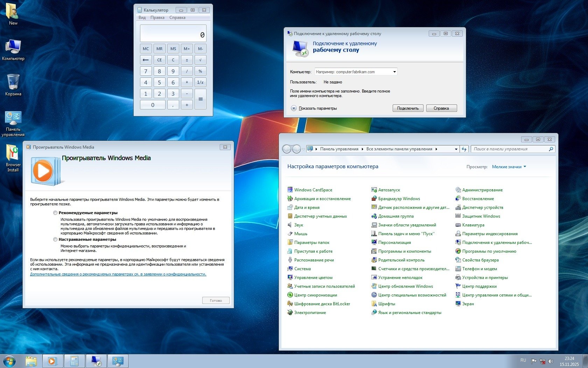Image resolution: width=588 pixels, height=368 pixels.
Task: Open the Правка menu in Calculator
Action: tap(157, 18)
